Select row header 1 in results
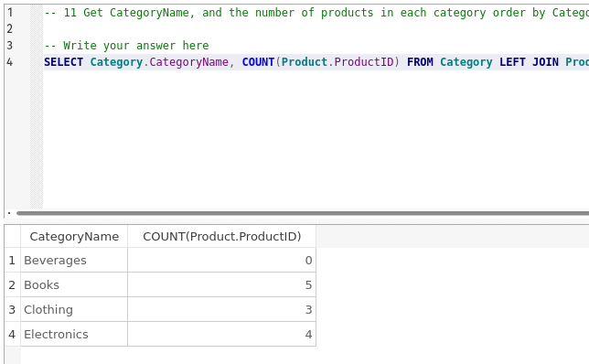Screen dimensions: 589x364 [13, 260]
